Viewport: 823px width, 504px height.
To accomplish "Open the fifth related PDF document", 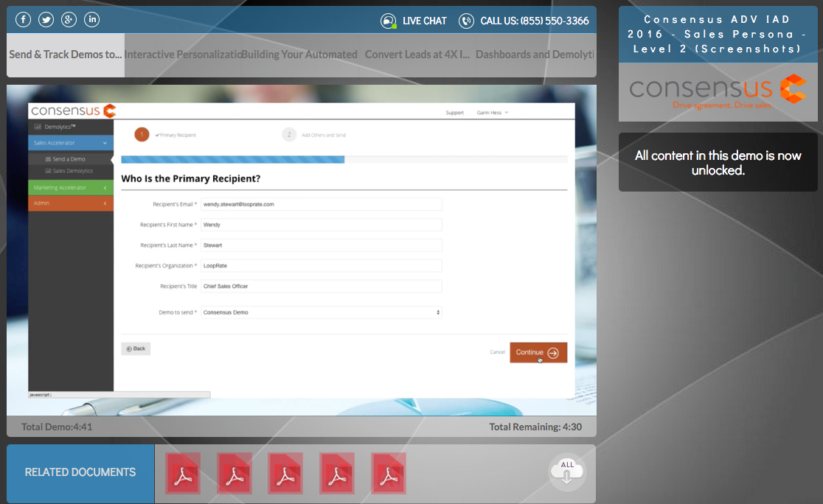I will (x=388, y=474).
